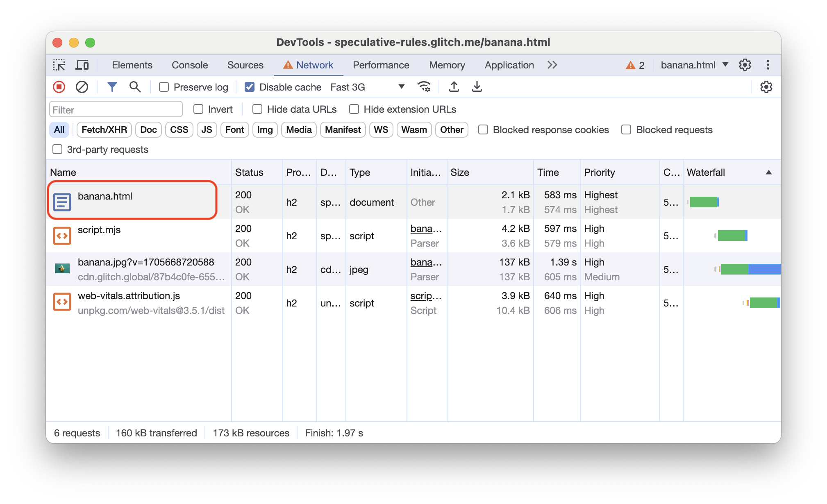Image resolution: width=827 pixels, height=504 pixels.
Task: Expand the more tools menu chevron
Action: click(552, 65)
